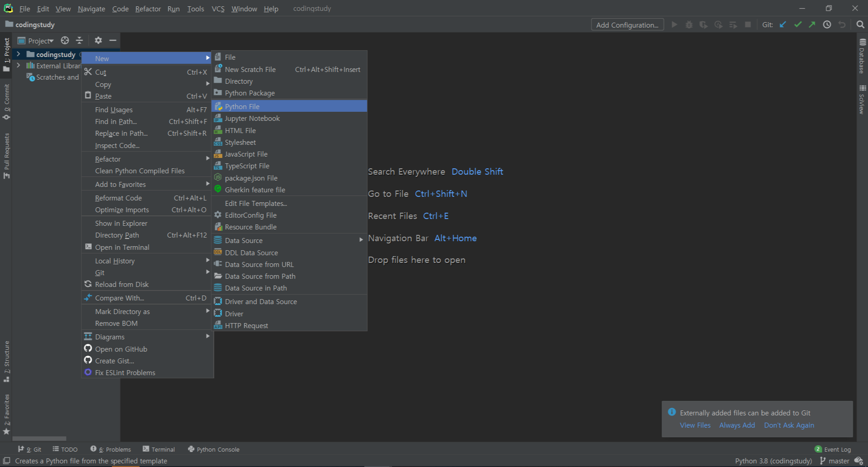Choose Reload from Disk entry
Screen dimensions: 868x467
click(x=147, y=284)
